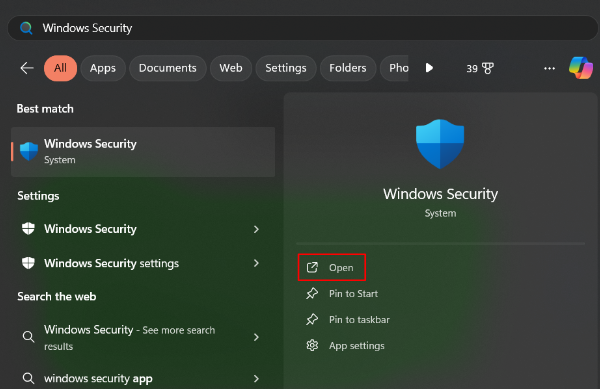Switch to the Settings filter tab

[x=286, y=68]
